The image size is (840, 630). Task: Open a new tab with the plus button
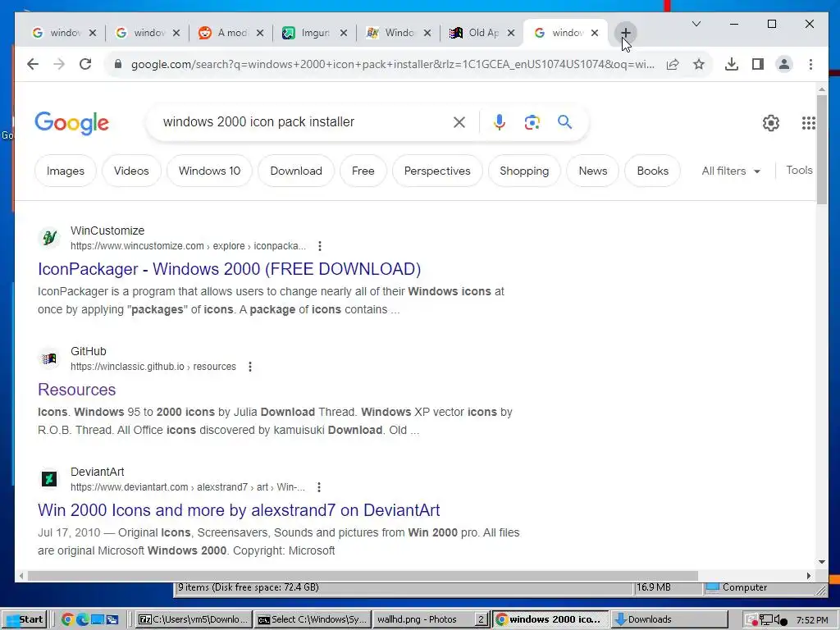(x=625, y=33)
